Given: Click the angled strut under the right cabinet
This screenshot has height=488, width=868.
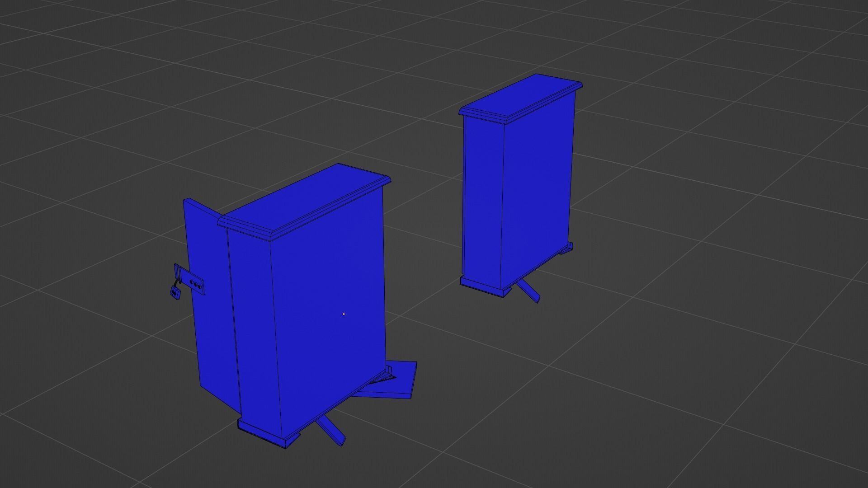Looking at the screenshot, I should [529, 291].
